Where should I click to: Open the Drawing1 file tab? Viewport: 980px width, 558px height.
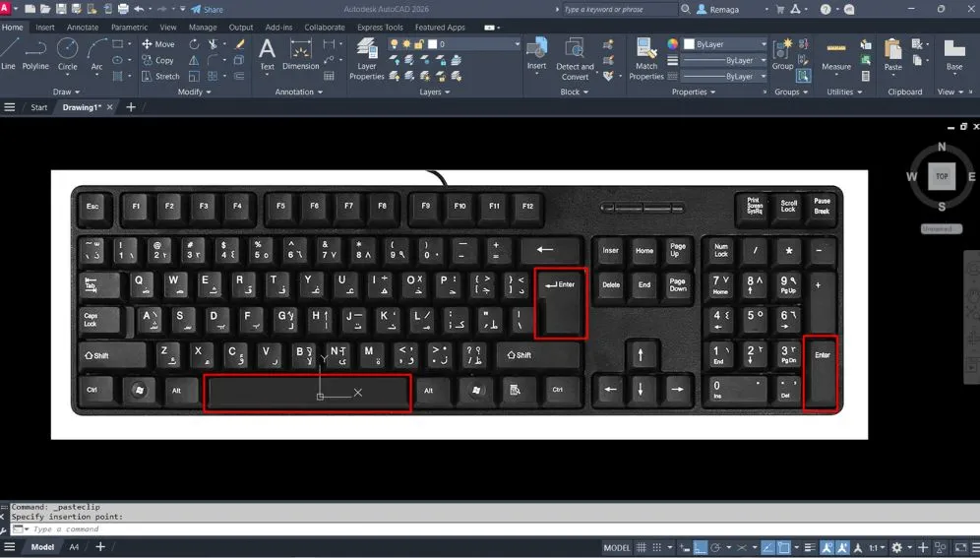[82, 107]
